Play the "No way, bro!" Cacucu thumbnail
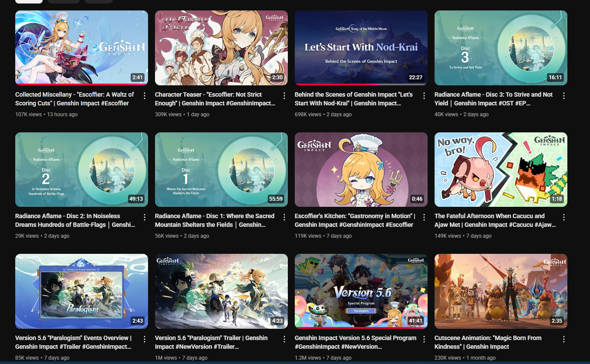The height and width of the screenshot is (364, 590). [x=501, y=169]
